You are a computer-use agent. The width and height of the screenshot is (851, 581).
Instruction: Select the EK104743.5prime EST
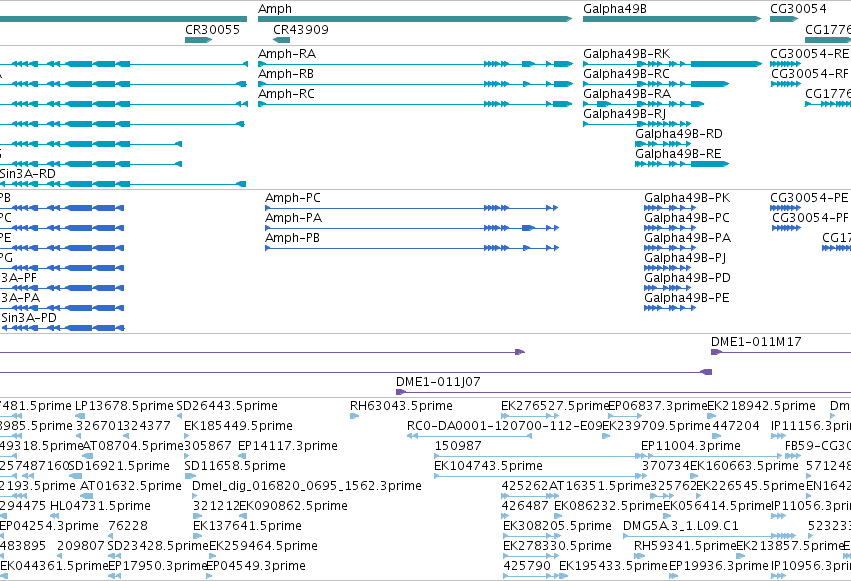tap(541, 476)
